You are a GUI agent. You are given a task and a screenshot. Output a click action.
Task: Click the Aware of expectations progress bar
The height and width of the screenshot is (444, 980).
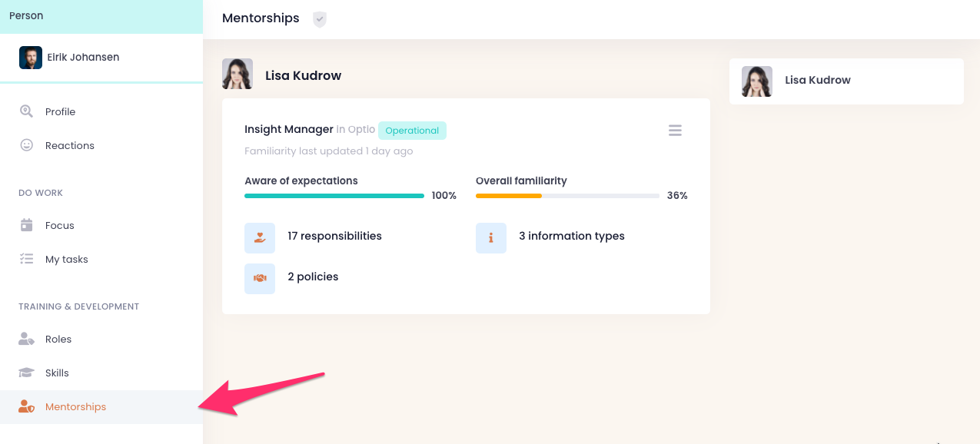(x=334, y=196)
